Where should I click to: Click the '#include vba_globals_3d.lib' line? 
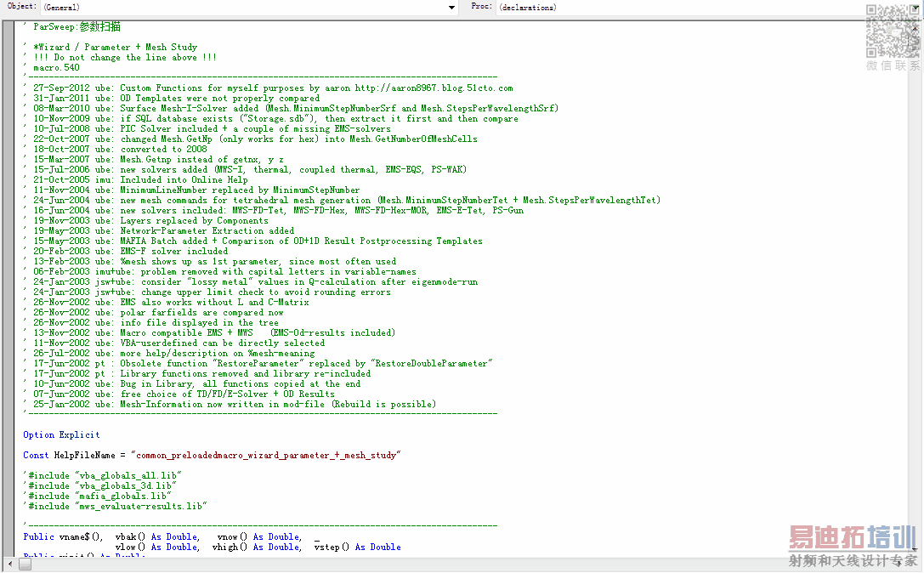[100, 485]
